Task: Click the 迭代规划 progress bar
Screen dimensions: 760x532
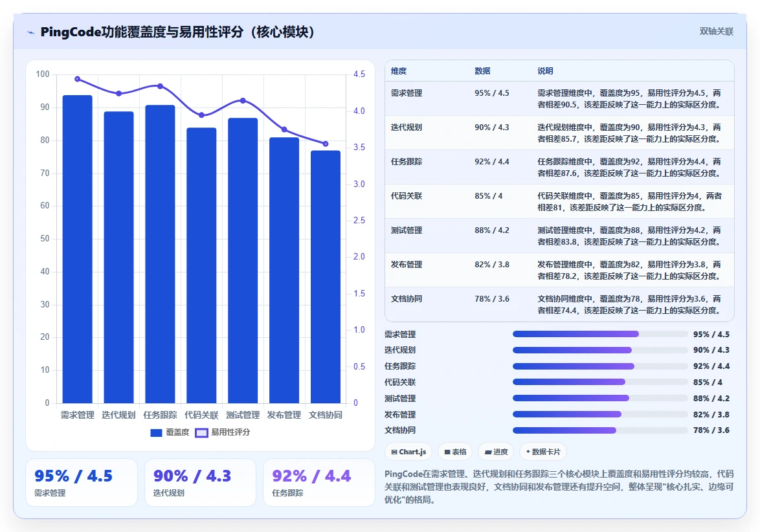Action: [x=600, y=350]
